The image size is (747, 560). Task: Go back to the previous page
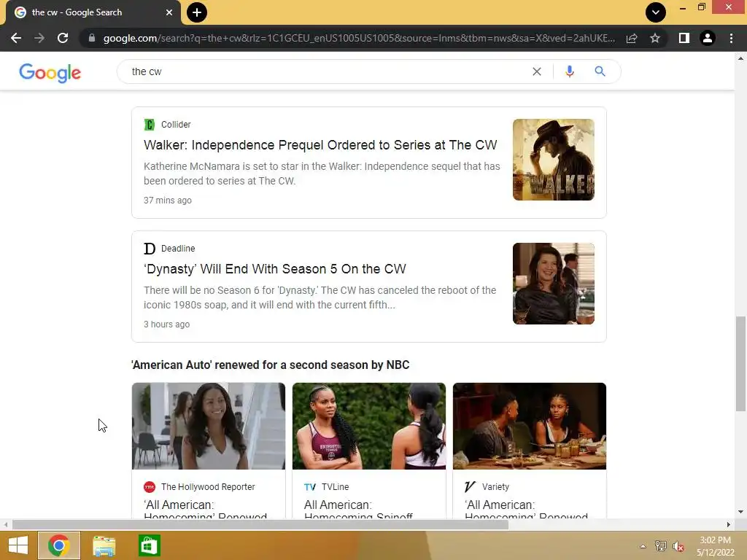tap(16, 38)
